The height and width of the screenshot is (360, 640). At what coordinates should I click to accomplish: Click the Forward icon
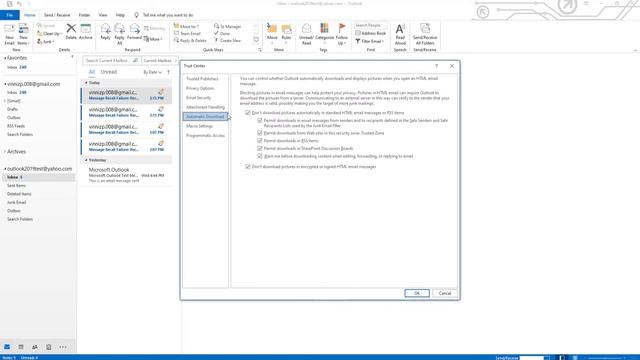click(134, 28)
